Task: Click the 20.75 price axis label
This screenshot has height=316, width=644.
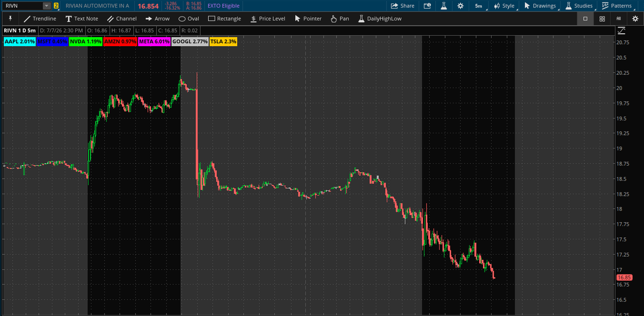Action: point(623,42)
